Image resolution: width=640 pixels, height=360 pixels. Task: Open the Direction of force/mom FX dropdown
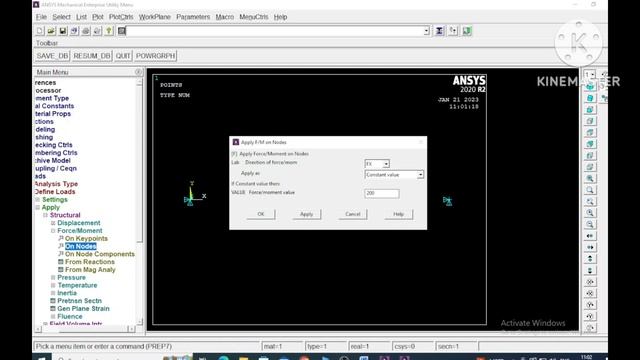pyautogui.click(x=386, y=164)
